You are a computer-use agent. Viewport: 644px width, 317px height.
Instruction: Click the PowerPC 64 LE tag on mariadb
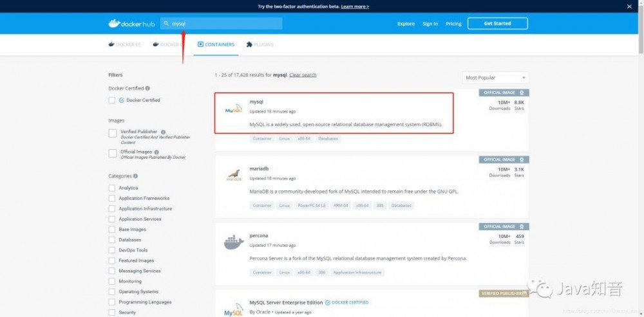tap(311, 206)
